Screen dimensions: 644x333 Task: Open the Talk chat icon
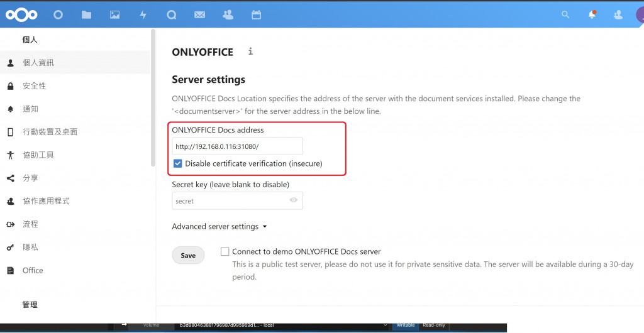point(171,14)
